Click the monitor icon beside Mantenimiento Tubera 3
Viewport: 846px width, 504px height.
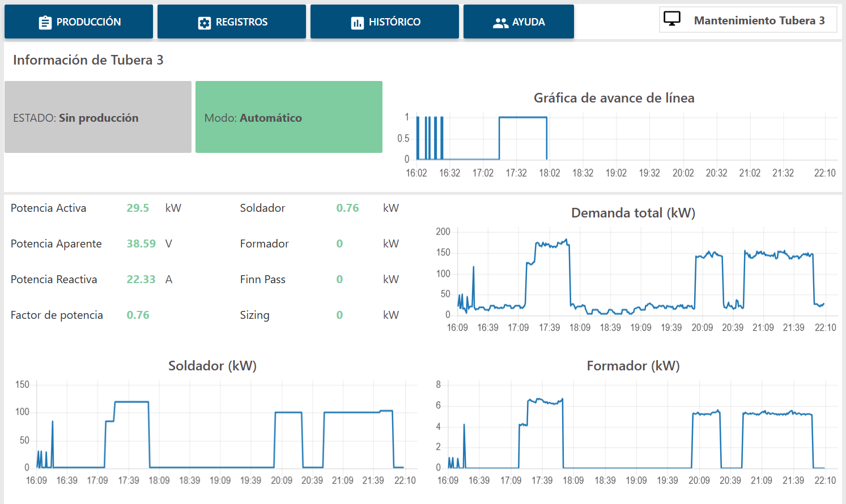(x=672, y=19)
